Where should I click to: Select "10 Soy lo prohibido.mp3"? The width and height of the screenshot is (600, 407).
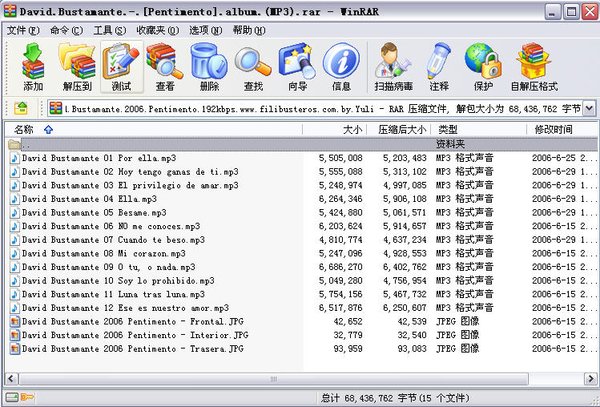[x=118, y=281]
